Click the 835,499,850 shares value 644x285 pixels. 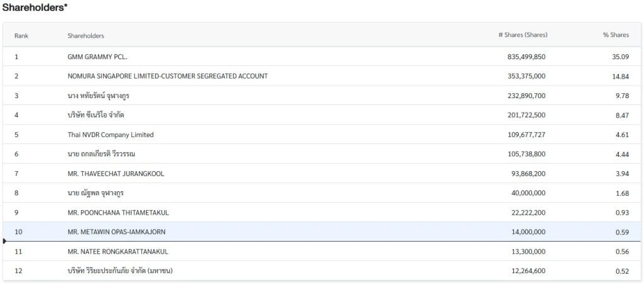click(x=526, y=57)
